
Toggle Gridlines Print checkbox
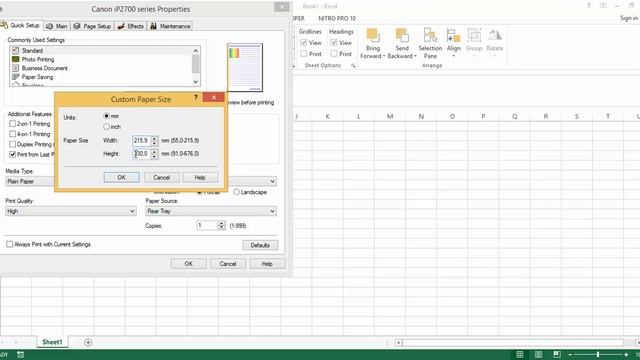304,53
